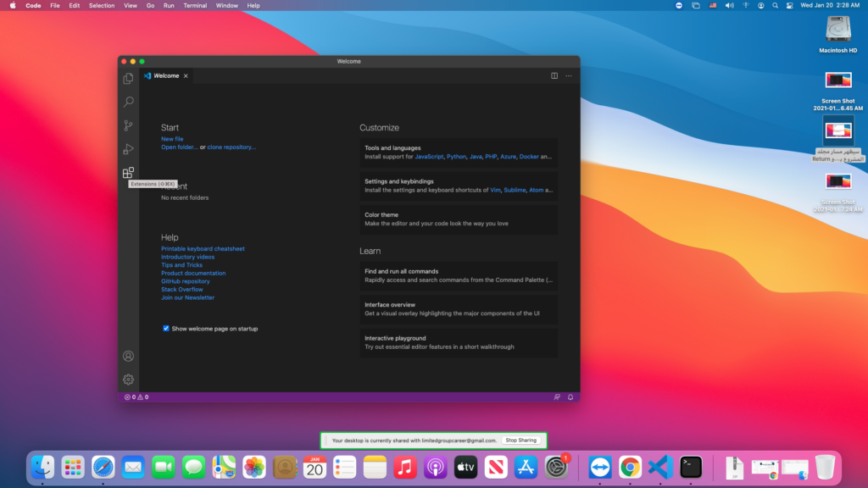Open System Preferences from the dock

tap(556, 468)
